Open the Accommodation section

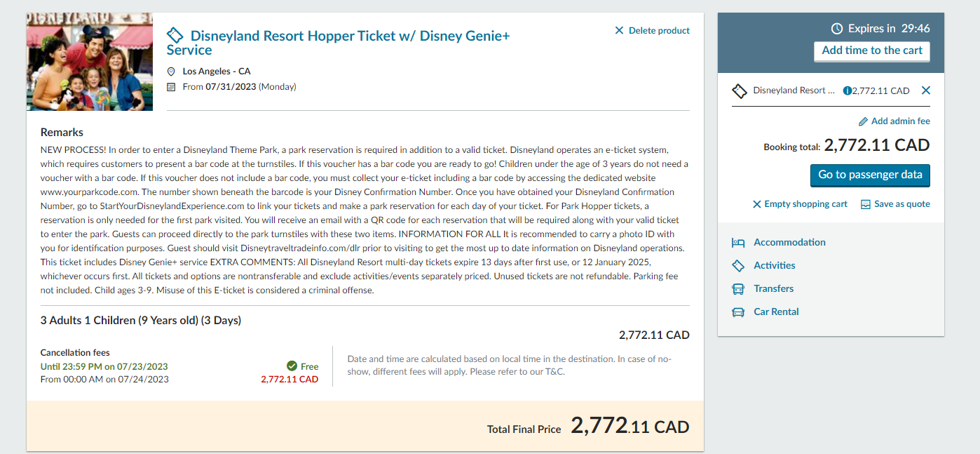click(789, 242)
